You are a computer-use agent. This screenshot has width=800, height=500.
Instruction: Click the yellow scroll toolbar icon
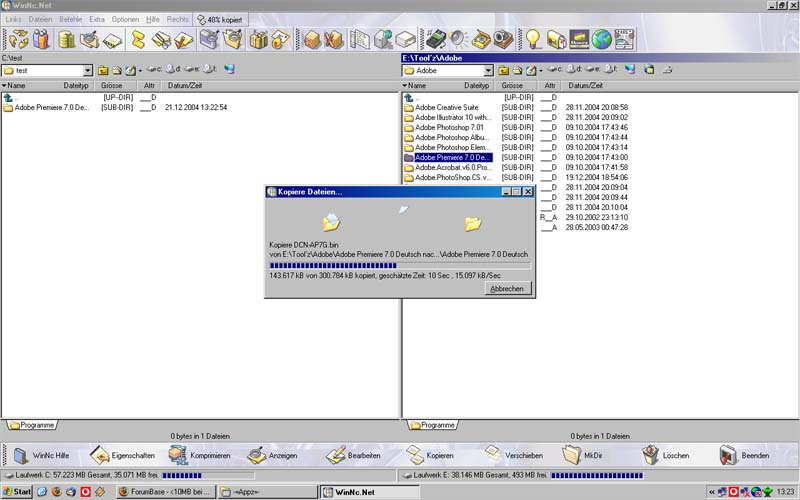coord(138,39)
